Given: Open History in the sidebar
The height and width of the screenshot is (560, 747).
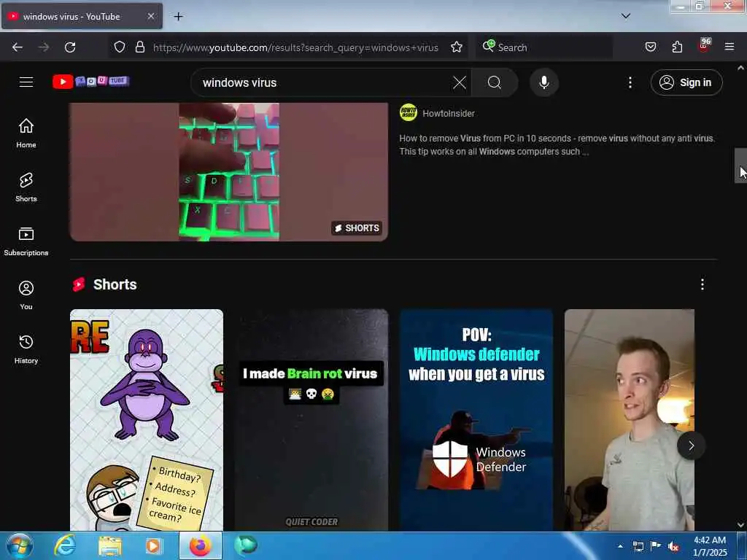Looking at the screenshot, I should [26, 349].
